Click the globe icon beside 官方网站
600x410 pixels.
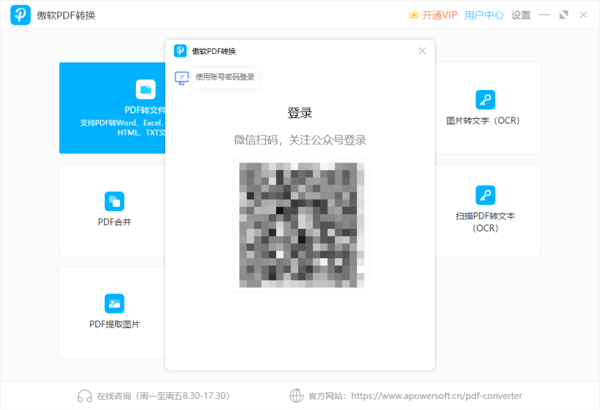pyautogui.click(x=295, y=395)
